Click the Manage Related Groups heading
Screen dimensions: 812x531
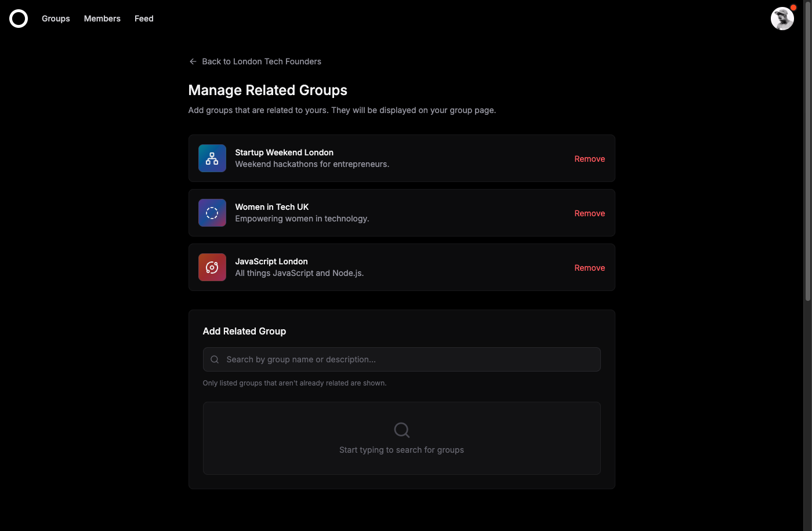click(x=267, y=90)
